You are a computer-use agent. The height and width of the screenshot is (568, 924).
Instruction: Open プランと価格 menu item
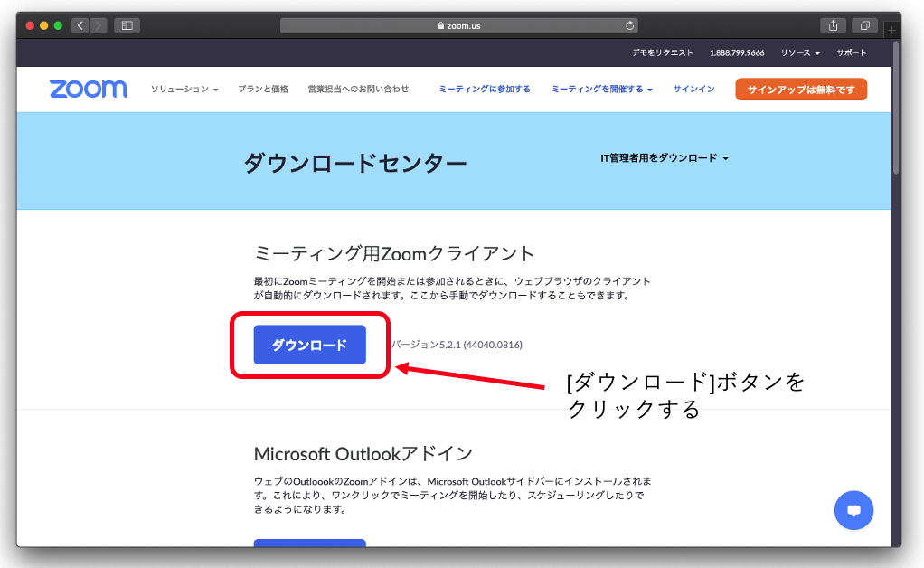tap(263, 89)
